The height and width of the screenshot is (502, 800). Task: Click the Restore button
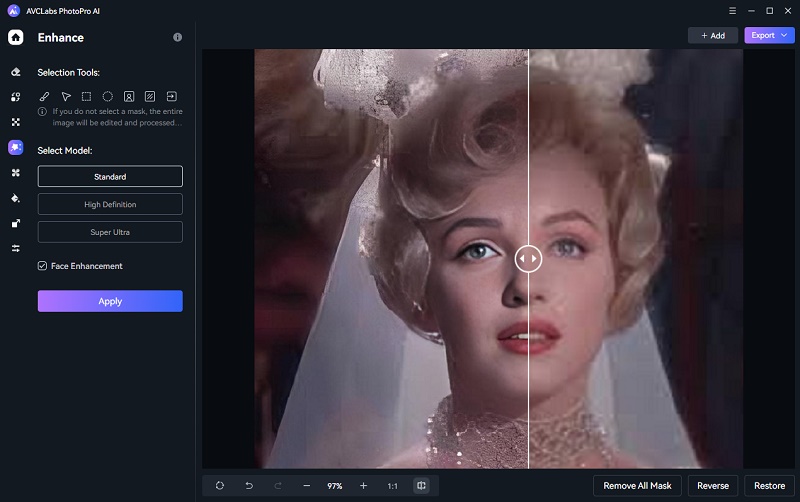coord(769,486)
